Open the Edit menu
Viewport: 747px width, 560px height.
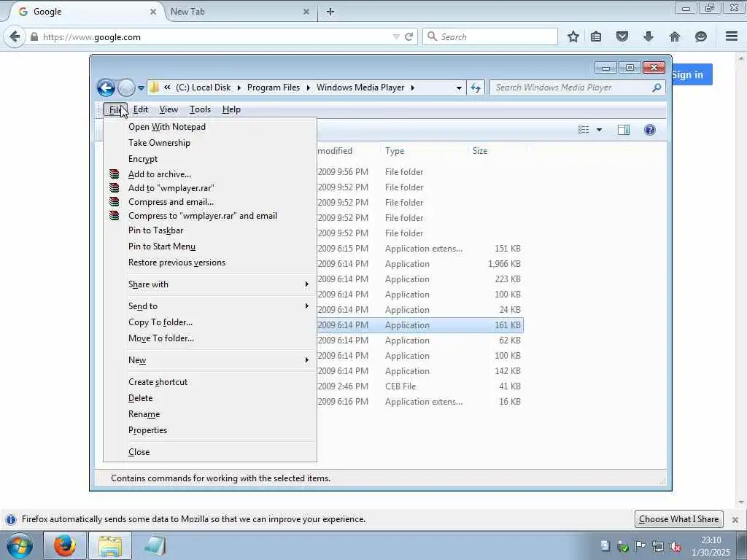[141, 109]
